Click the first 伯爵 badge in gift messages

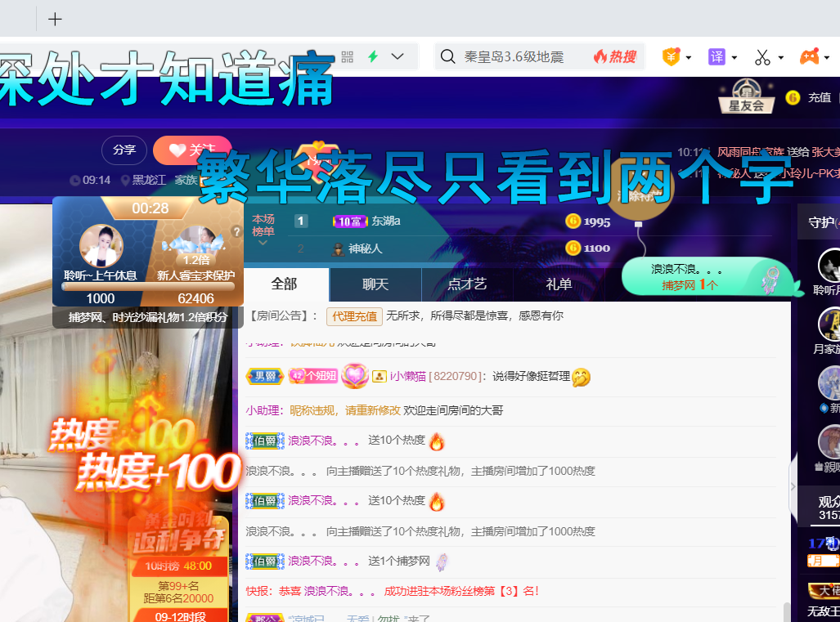click(x=265, y=441)
